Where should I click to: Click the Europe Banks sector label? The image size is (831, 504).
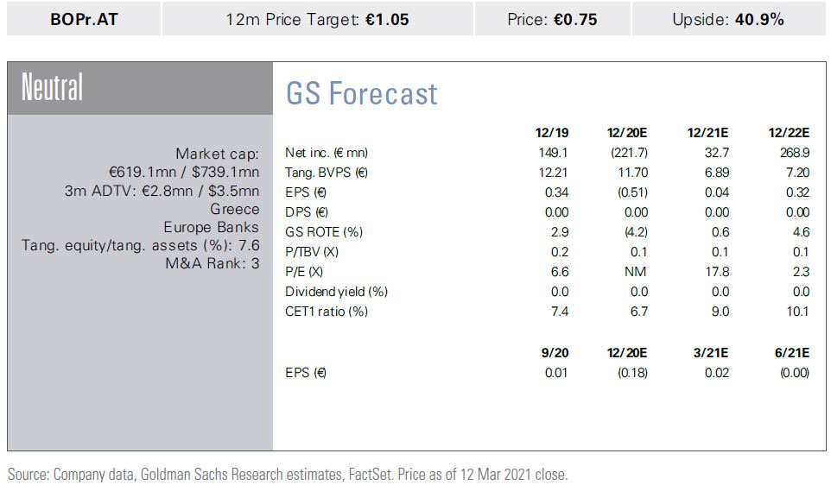211,228
